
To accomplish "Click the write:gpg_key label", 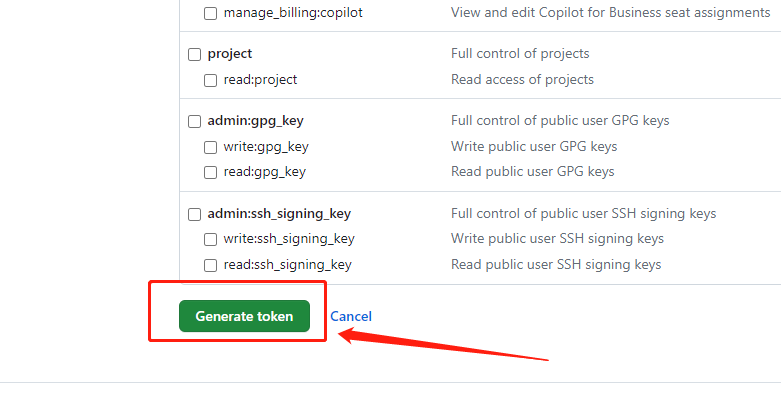I will pos(266,147).
